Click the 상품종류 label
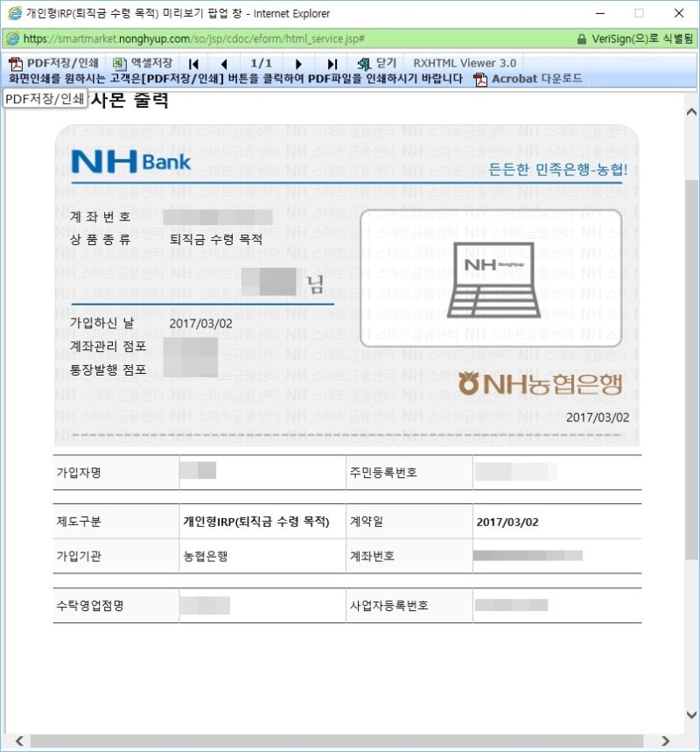This screenshot has width=700, height=752. point(101,239)
